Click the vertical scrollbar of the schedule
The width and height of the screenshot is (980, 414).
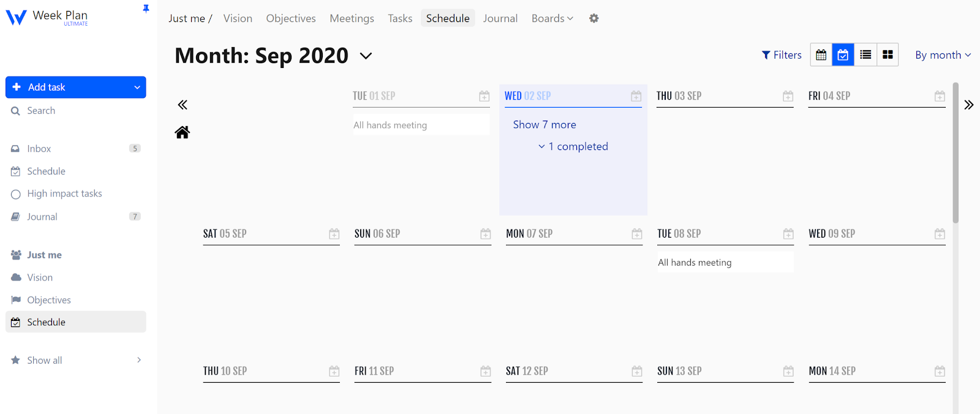(x=956, y=153)
